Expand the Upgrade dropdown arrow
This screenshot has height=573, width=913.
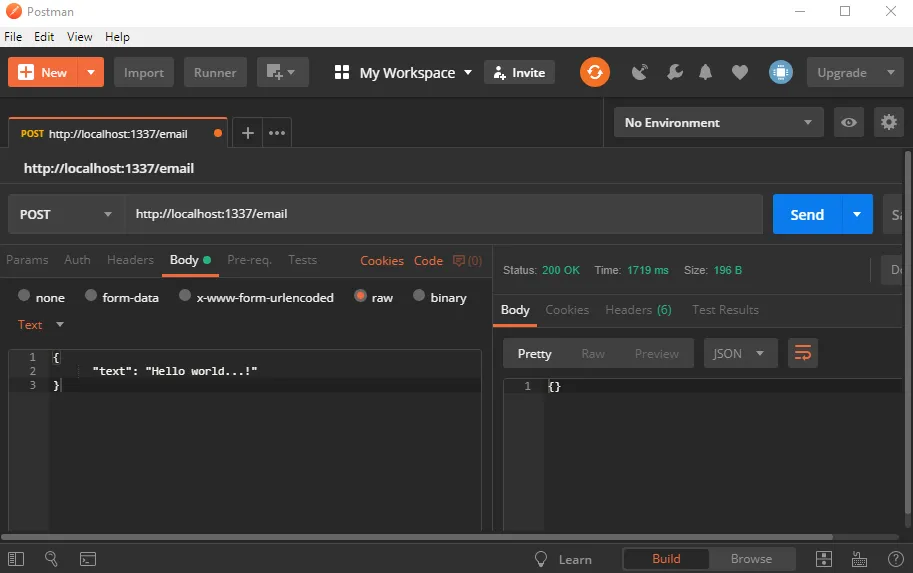click(x=890, y=72)
